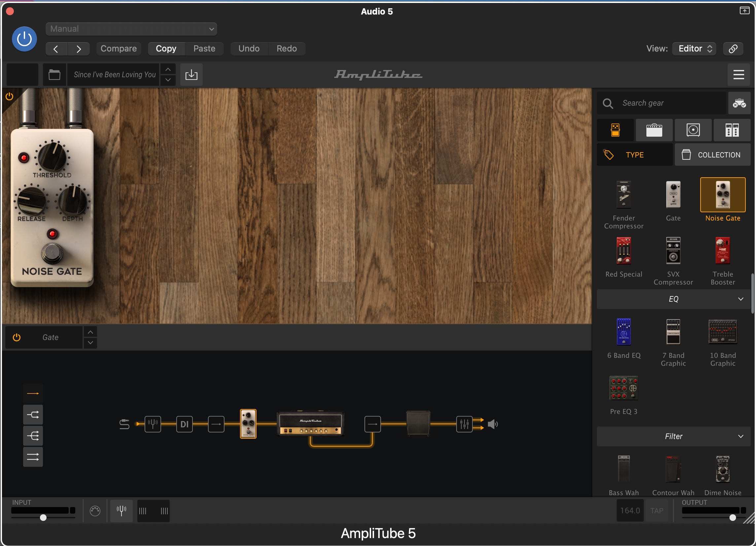The image size is (756, 546).
Task: Toggle the Gate slot power button
Action: point(17,337)
